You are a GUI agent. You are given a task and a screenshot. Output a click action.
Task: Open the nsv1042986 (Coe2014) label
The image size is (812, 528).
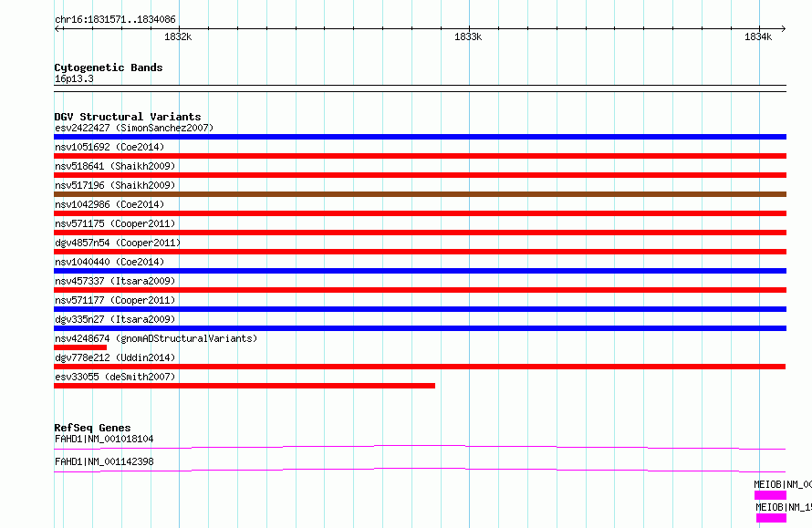tap(109, 204)
